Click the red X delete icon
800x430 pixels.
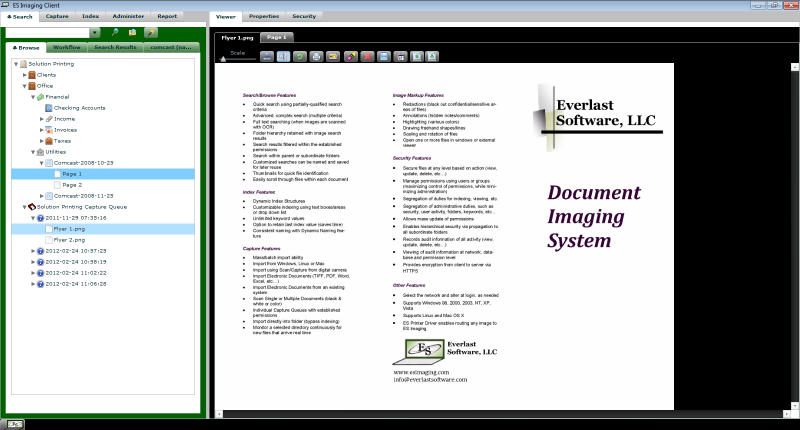367,57
